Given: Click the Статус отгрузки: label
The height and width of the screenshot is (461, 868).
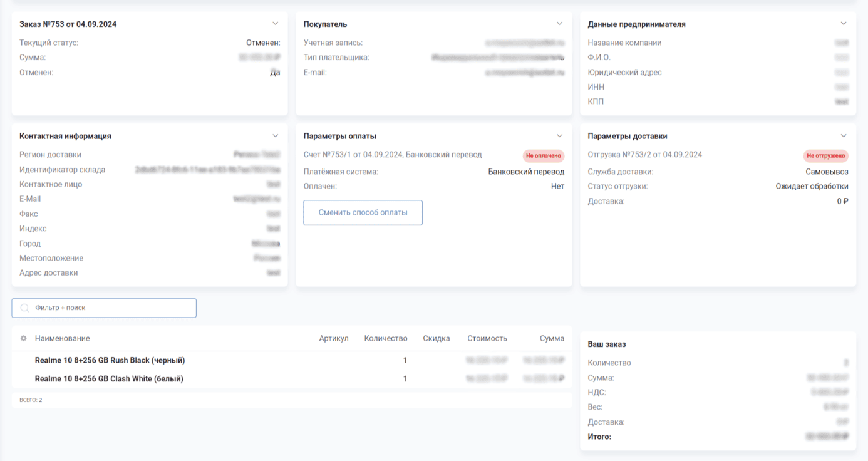Looking at the screenshot, I should click(617, 186).
